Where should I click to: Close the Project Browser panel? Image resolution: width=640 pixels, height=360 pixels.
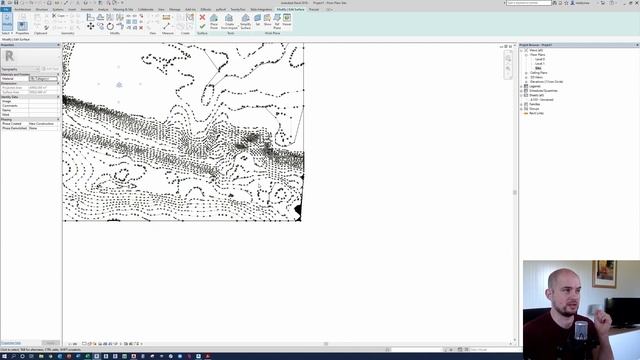[637, 45]
